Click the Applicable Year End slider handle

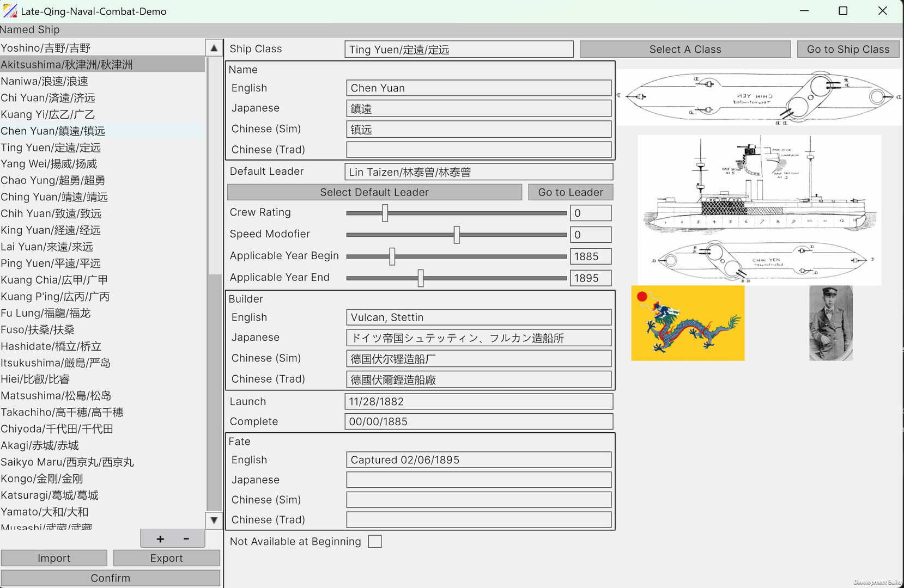(421, 278)
